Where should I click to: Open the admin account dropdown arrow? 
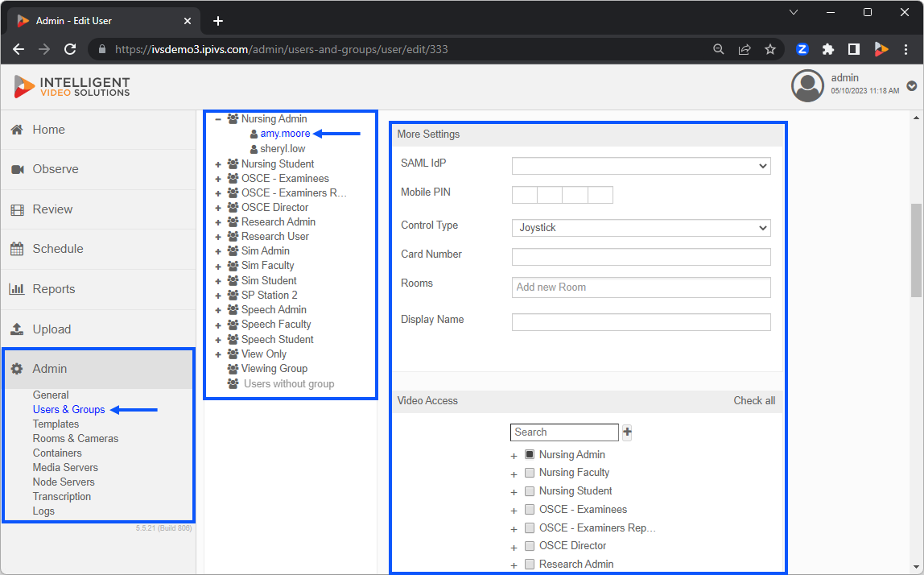click(912, 86)
